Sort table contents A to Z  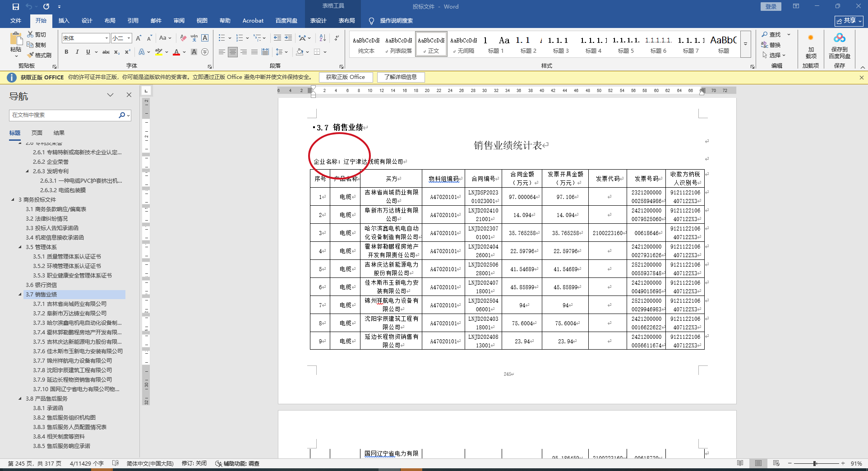pos(323,38)
